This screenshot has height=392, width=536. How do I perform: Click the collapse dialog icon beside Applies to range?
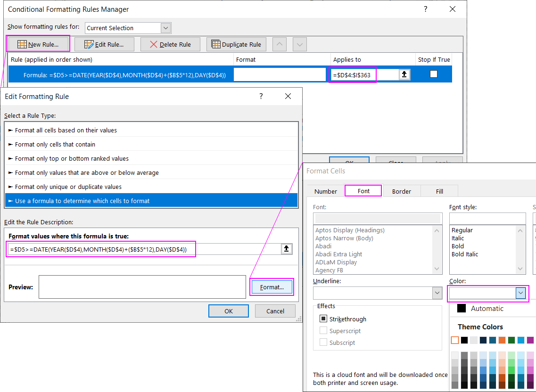(404, 74)
